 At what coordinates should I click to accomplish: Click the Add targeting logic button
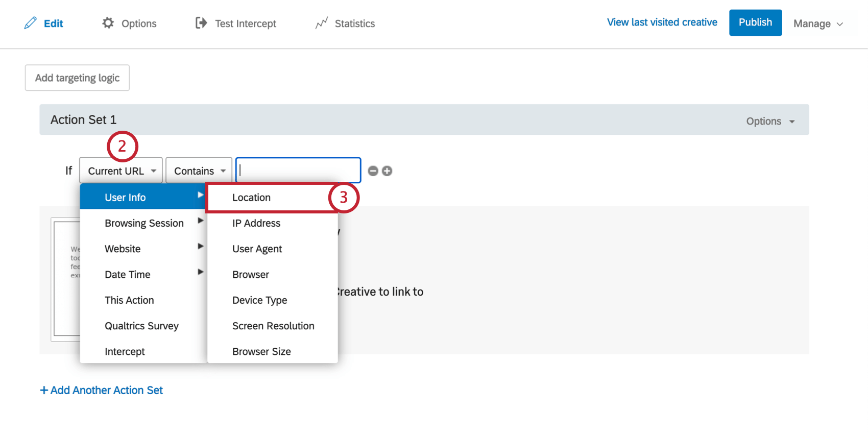coord(77,78)
